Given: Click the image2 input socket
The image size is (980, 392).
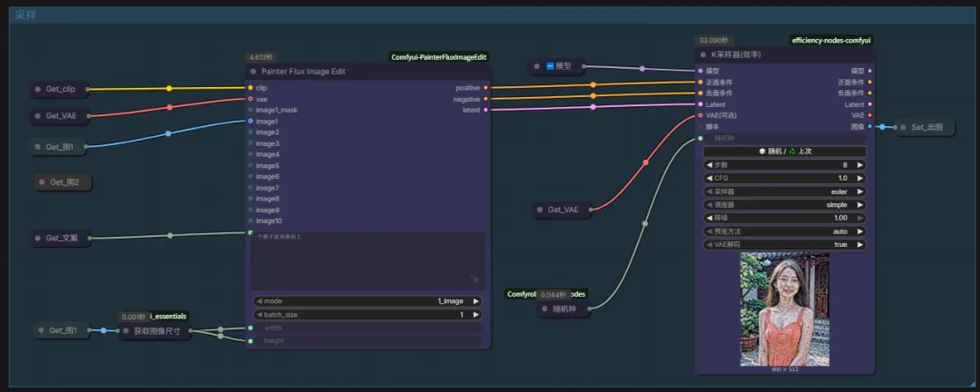Looking at the screenshot, I should point(250,132).
